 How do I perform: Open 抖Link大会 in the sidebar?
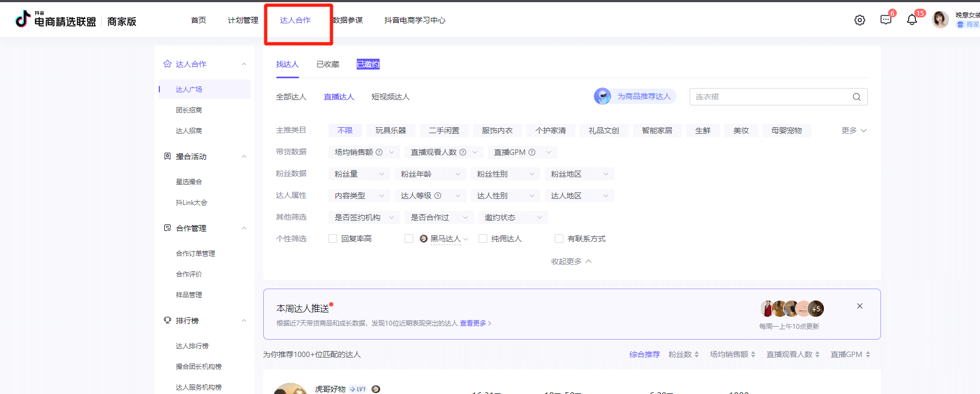191,202
